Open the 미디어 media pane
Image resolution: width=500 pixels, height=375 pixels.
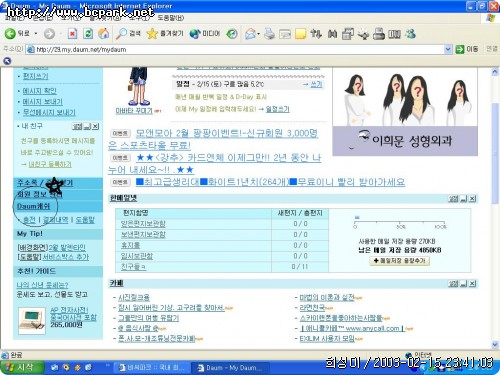(205, 33)
